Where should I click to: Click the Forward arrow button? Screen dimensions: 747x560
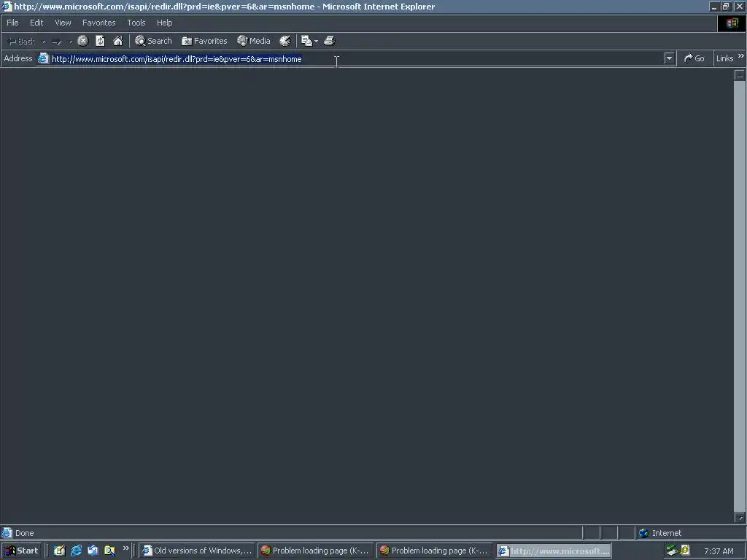tap(57, 42)
